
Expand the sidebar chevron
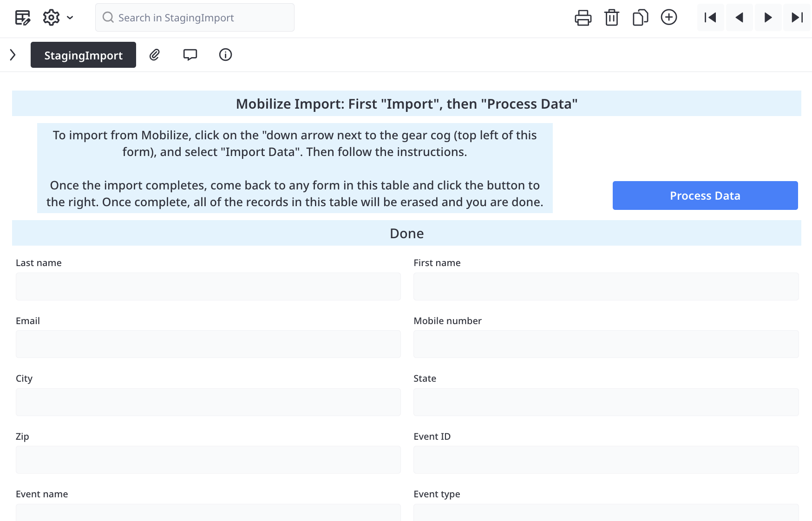coord(13,55)
